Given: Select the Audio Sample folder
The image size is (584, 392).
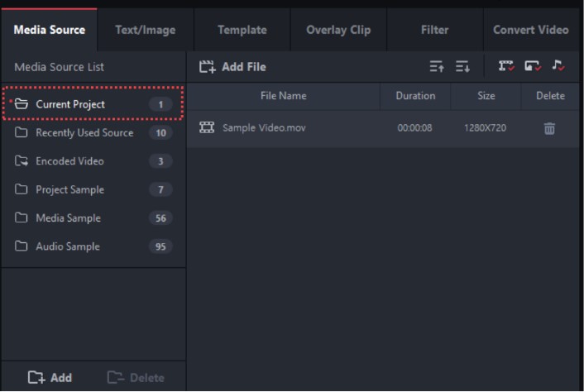Looking at the screenshot, I should [x=67, y=246].
